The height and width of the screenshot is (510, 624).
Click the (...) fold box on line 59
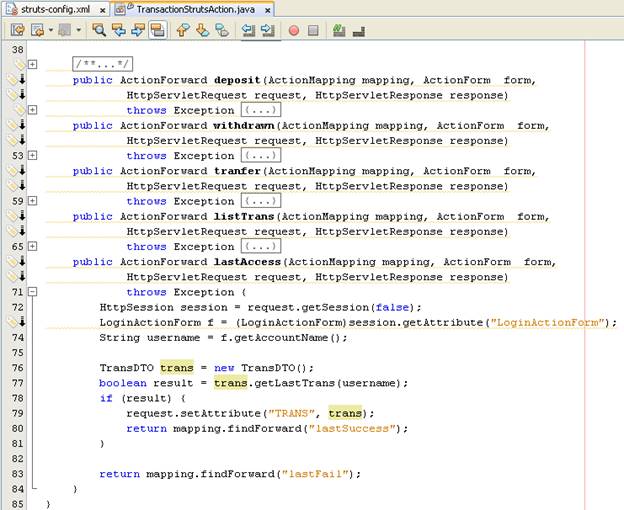(261, 200)
